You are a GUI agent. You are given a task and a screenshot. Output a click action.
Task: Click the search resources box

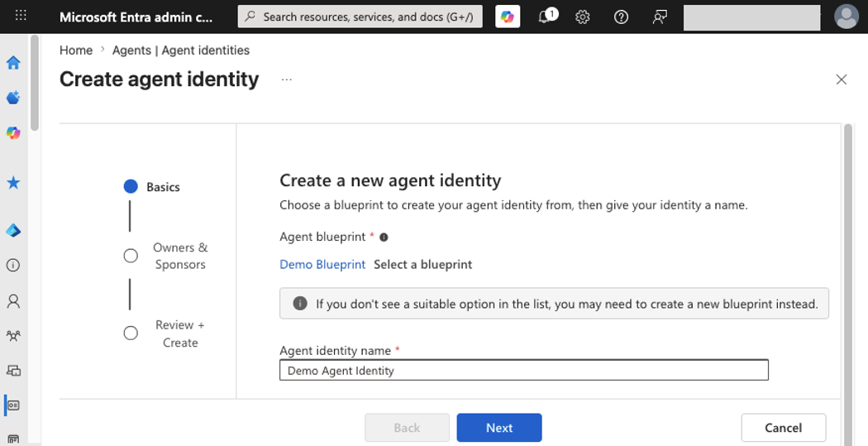pos(360,17)
